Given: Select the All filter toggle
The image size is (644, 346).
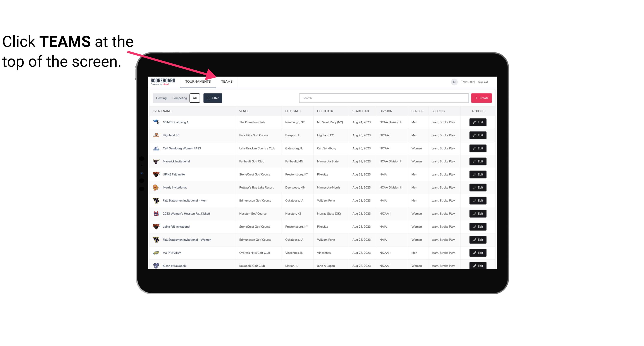Looking at the screenshot, I should point(194,98).
